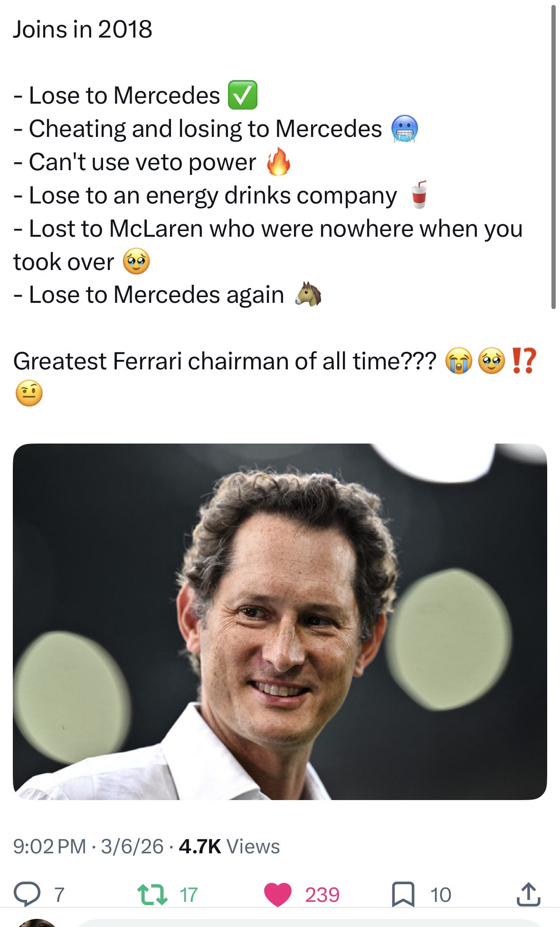Image resolution: width=560 pixels, height=927 pixels.
Task: Click the horse emoji after Mercedes again
Action: (309, 295)
